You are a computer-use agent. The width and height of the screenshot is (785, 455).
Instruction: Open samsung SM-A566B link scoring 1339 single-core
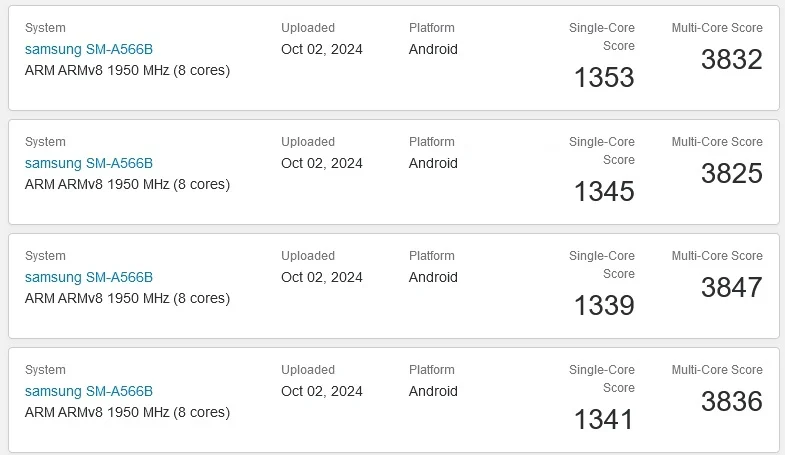tap(89, 277)
